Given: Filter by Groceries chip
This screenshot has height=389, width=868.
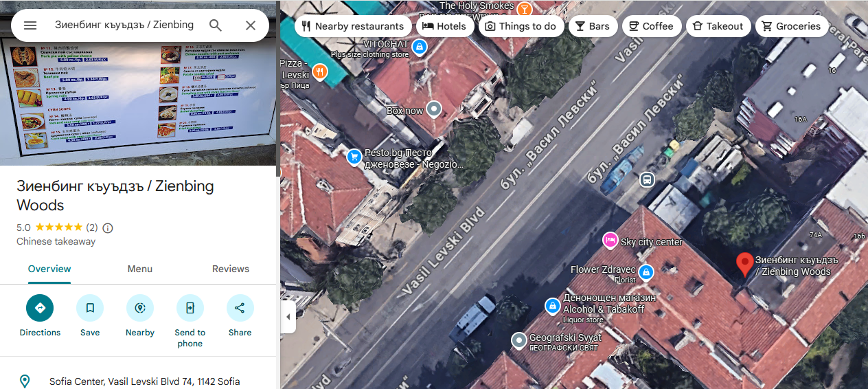Looking at the screenshot, I should 792,26.
